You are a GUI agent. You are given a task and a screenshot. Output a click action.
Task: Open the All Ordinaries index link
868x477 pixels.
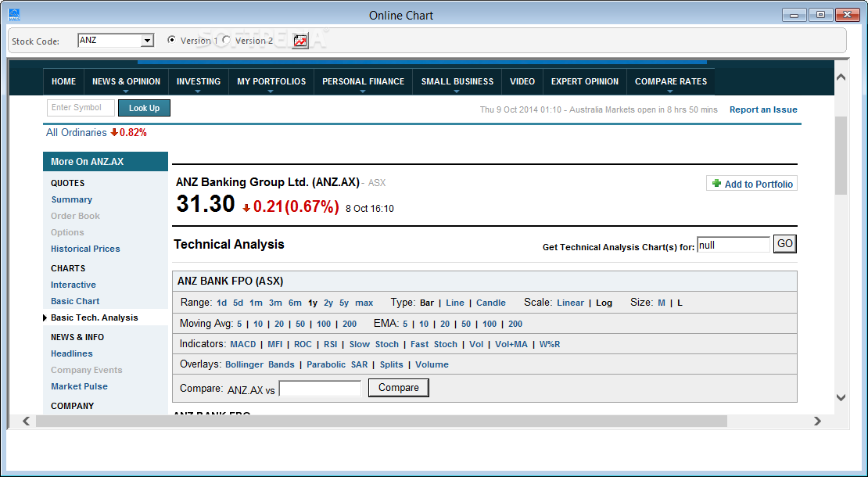[77, 132]
